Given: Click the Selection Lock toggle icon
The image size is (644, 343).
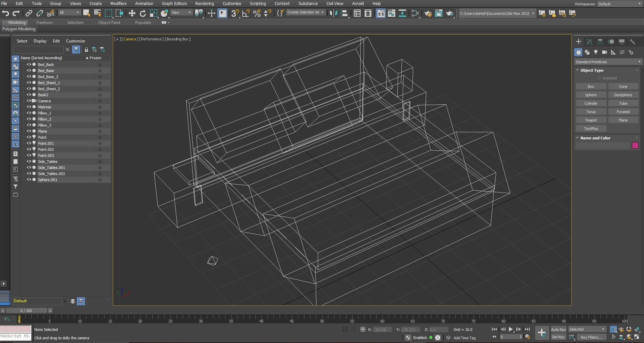Looking at the screenshot, I should pyautogui.click(x=354, y=329).
